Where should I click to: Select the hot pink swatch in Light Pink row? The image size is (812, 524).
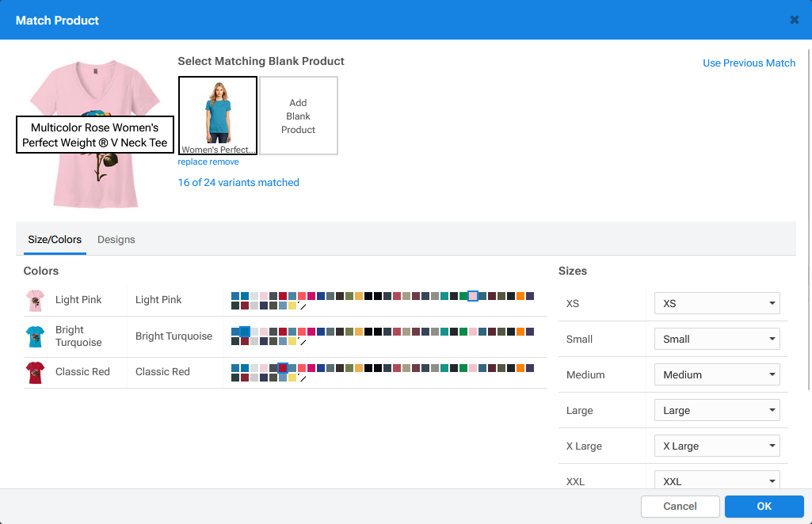[x=311, y=296]
